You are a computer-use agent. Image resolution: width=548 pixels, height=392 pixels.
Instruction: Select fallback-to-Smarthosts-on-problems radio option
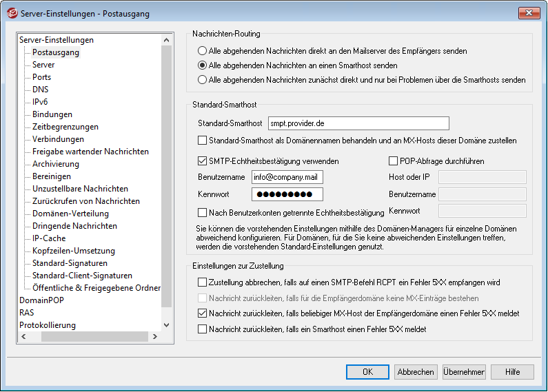click(x=202, y=80)
